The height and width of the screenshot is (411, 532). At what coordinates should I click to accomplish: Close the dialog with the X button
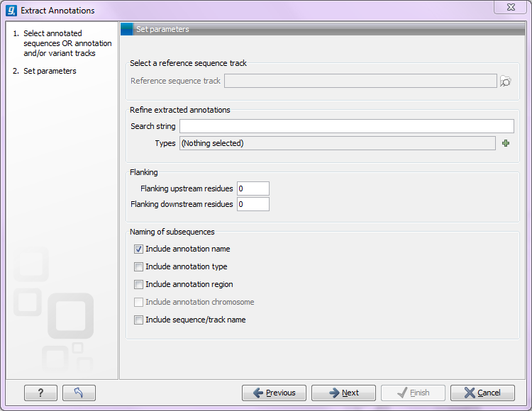click(x=511, y=7)
